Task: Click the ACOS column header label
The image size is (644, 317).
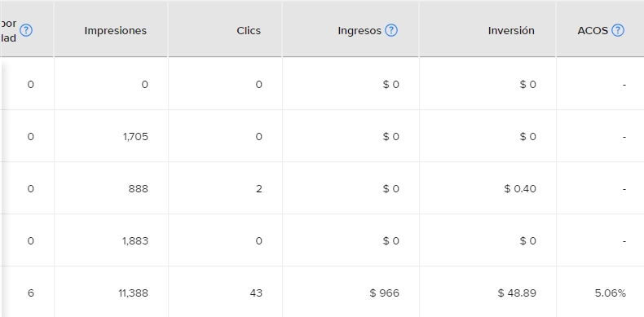Action: click(593, 31)
